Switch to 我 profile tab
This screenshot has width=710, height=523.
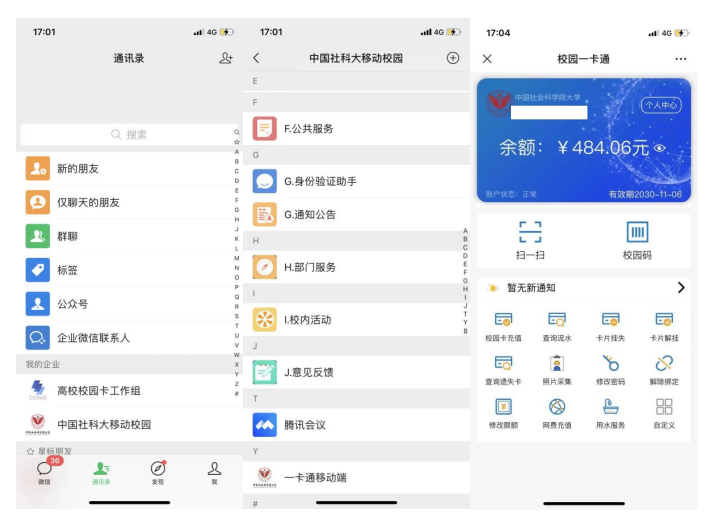(x=215, y=473)
